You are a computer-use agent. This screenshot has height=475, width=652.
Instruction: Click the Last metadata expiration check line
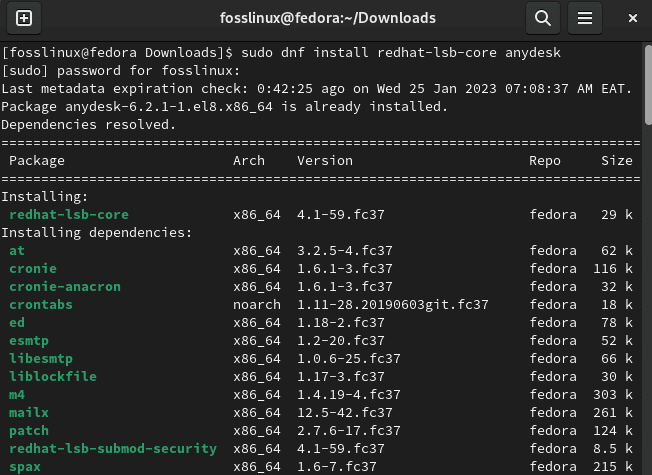click(316, 89)
